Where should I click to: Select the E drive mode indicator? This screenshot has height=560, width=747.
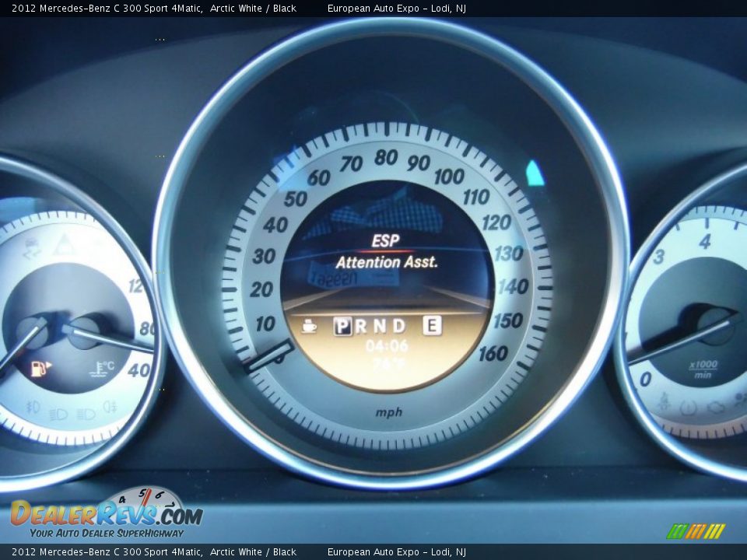pos(432,326)
